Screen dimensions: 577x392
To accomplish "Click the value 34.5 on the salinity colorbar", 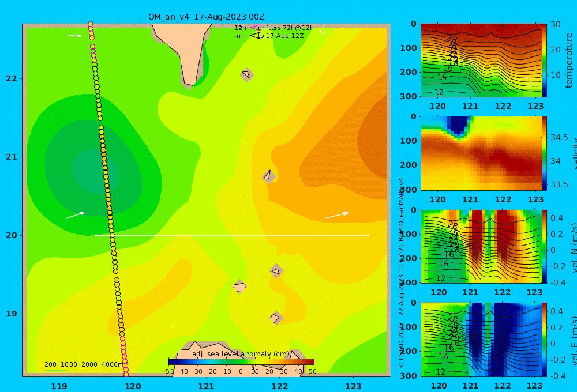I will click(559, 137).
